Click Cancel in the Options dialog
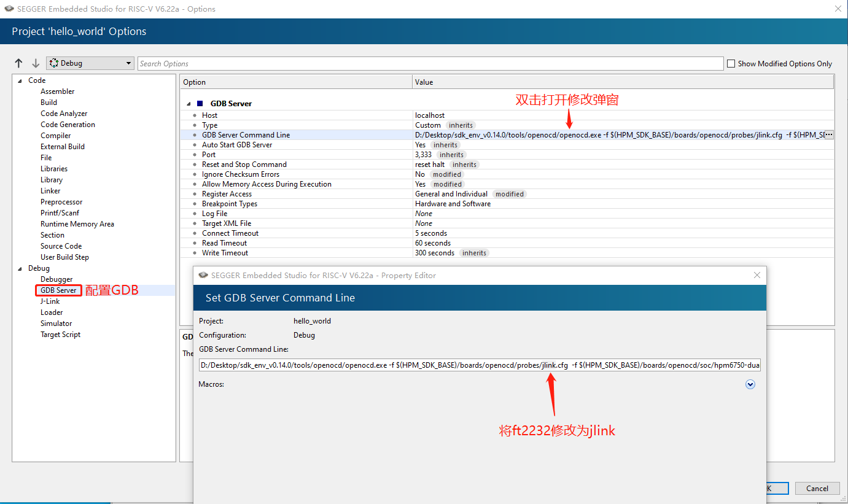 click(817, 488)
